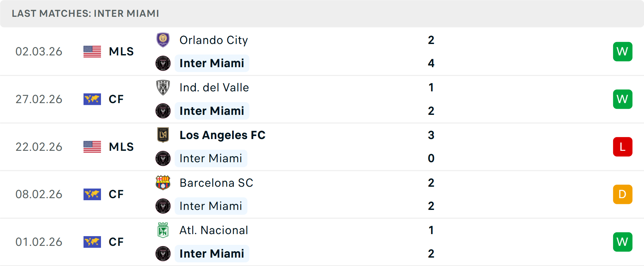Click the W result indicator for the Ind. del Valle match
This screenshot has height=266, width=644.
tap(623, 99)
